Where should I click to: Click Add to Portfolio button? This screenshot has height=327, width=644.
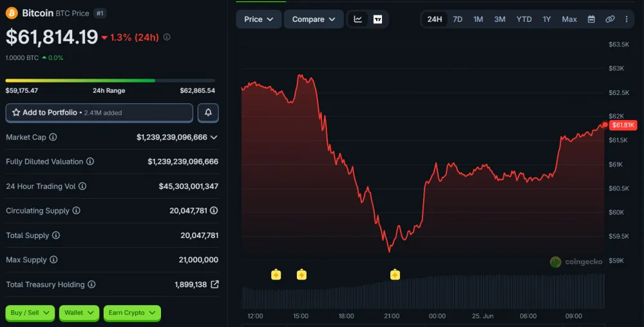(x=99, y=113)
